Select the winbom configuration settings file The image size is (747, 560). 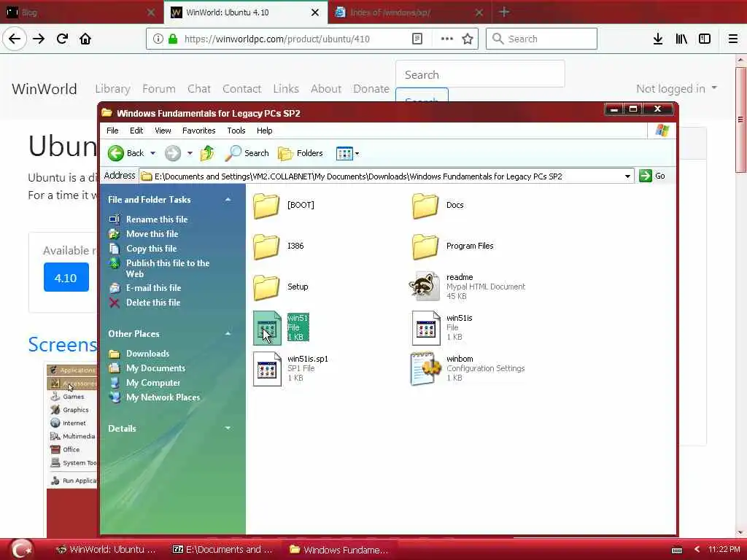[468, 368]
